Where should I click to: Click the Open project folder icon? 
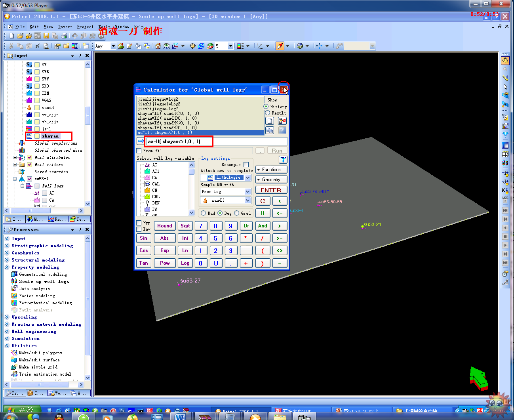(20, 36)
